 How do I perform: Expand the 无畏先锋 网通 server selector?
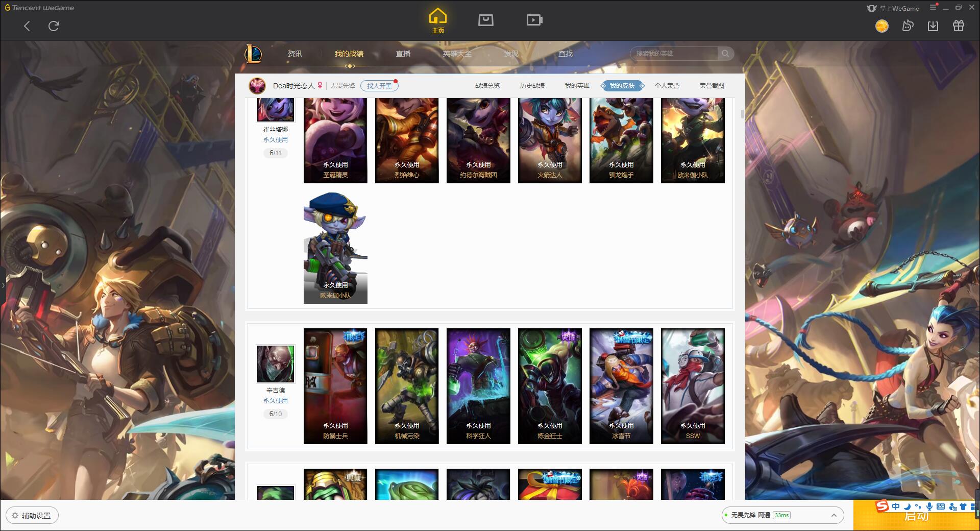click(x=782, y=515)
